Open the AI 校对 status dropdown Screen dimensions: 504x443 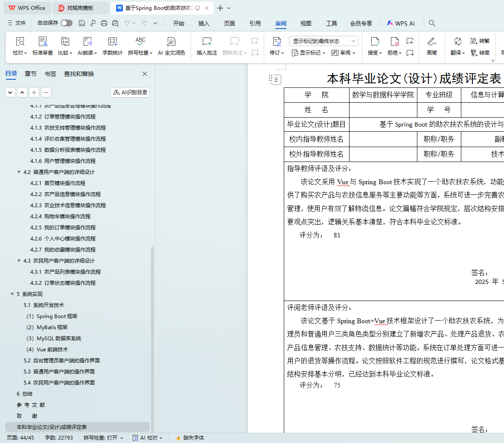tap(148, 438)
